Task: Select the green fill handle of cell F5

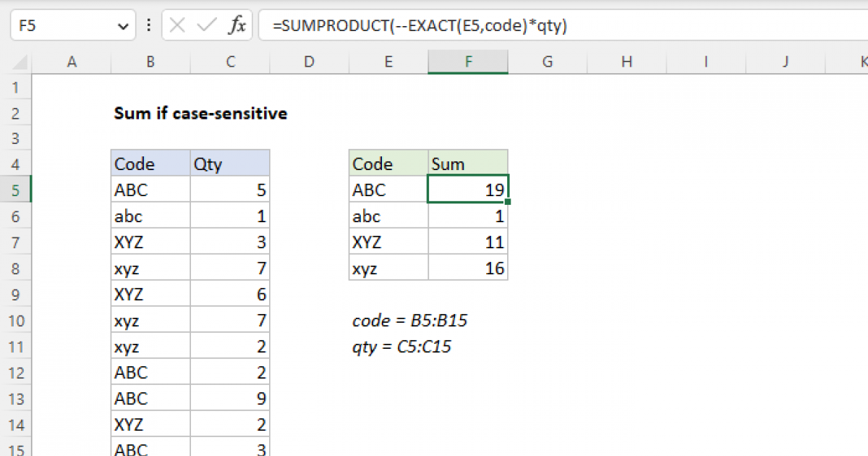Action: click(x=507, y=201)
